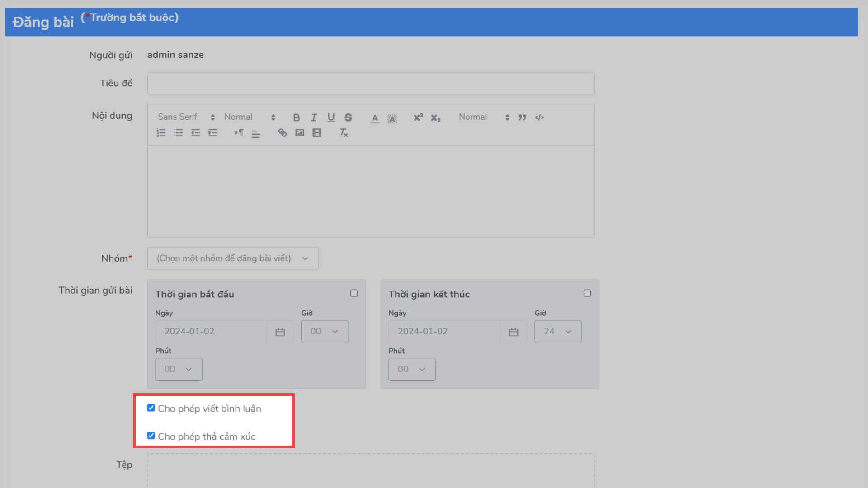Decrease the text indent
The height and width of the screenshot is (488, 868).
coord(195,133)
